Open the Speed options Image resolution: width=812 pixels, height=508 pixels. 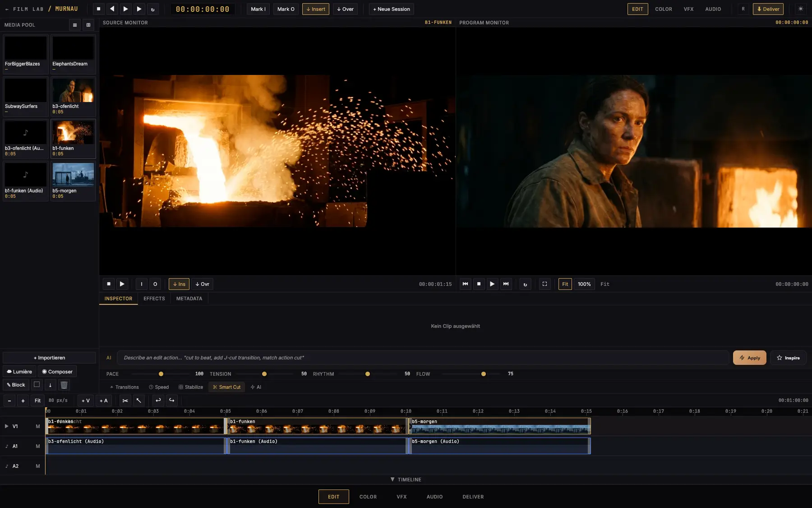coord(159,387)
